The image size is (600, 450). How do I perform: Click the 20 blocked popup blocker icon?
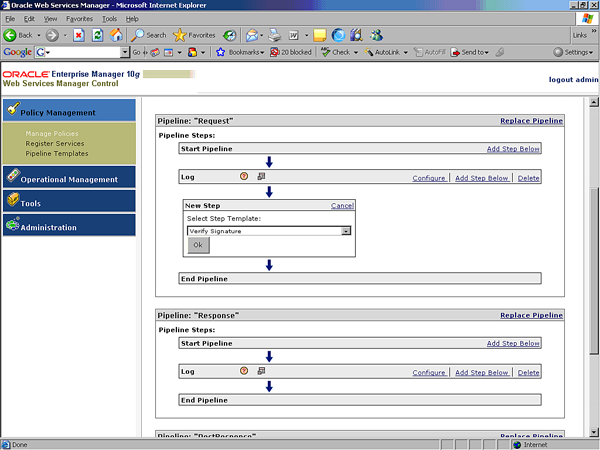click(274, 52)
